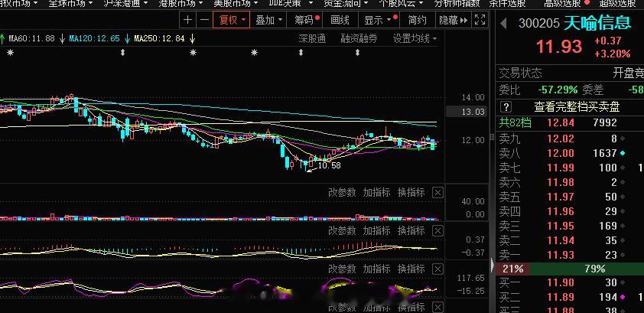Click 卖一 price 11.93
This screenshot has width=644, height=313.
tap(560, 255)
